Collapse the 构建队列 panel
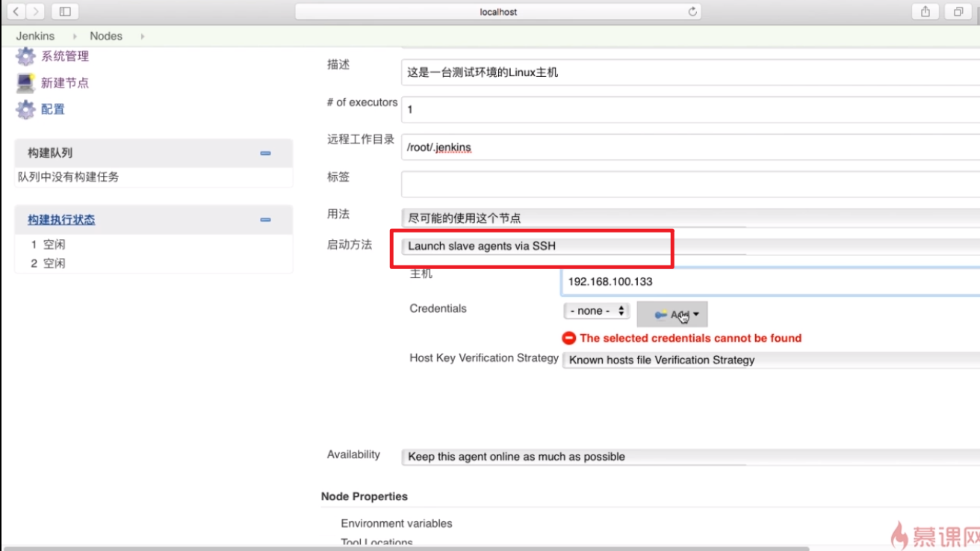The height and width of the screenshot is (551, 980). [x=265, y=153]
